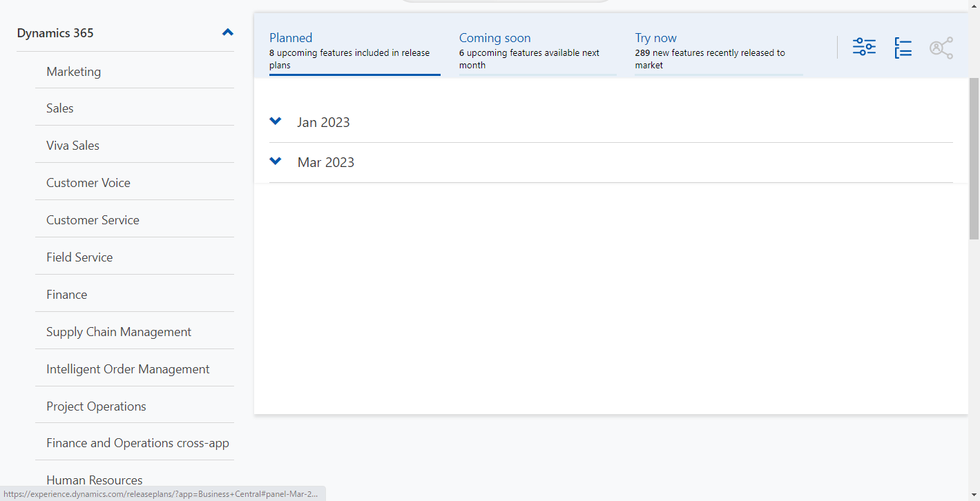This screenshot has width=980, height=501.
Task: Expand the Jan 2023 group
Action: click(x=276, y=121)
